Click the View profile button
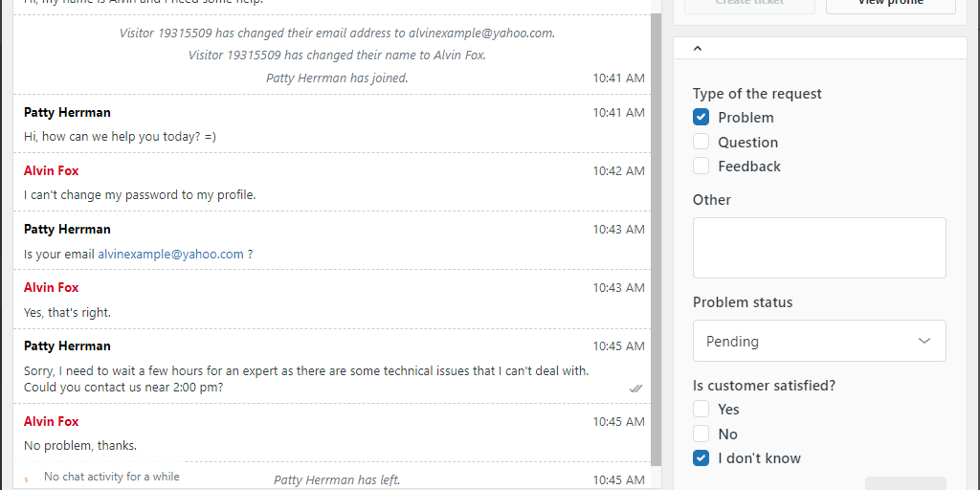The image size is (980, 490). 890,4
